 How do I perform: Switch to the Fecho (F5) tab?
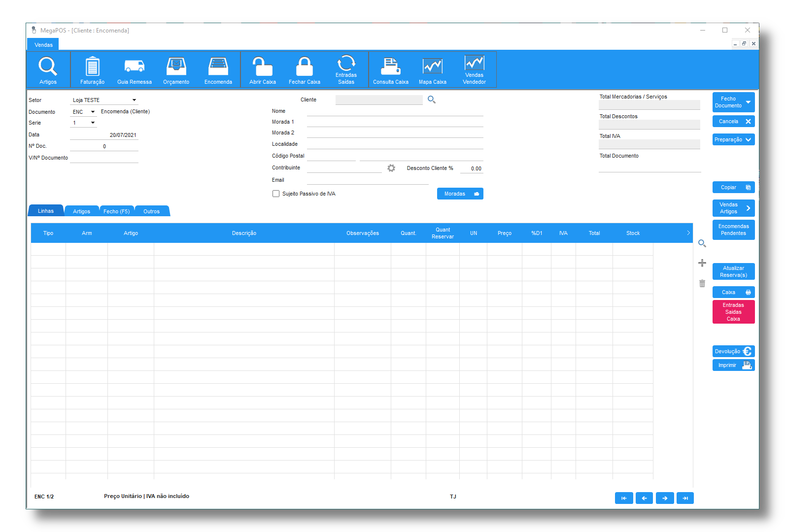point(116,211)
